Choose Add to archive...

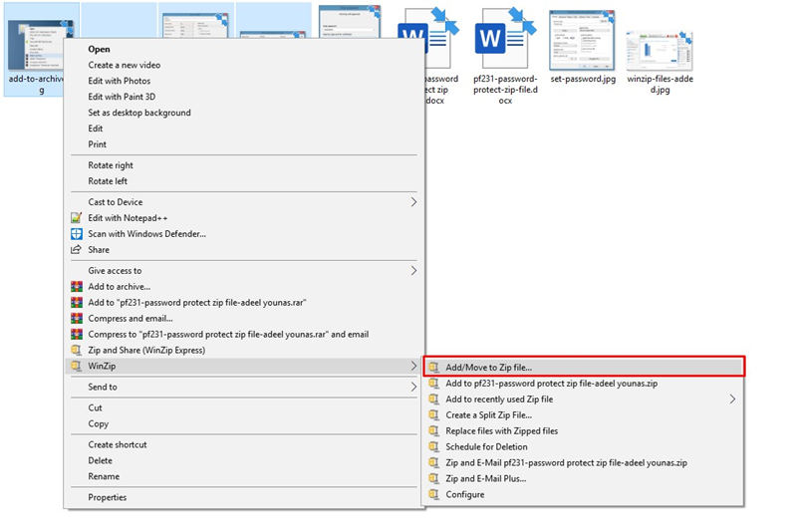[119, 287]
